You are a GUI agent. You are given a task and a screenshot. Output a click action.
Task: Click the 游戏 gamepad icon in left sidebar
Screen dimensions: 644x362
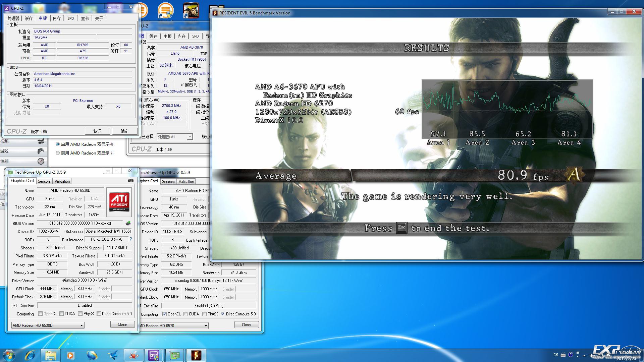[x=41, y=151]
